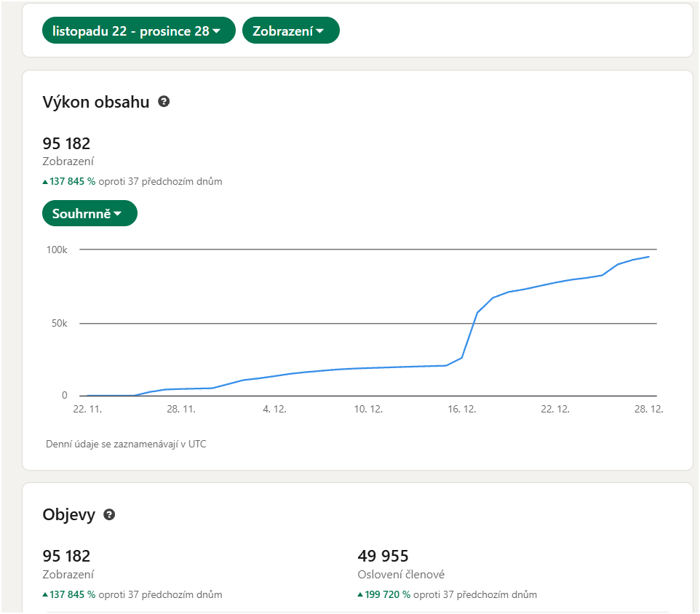Click the UTC daily data note below chart

click(x=126, y=443)
